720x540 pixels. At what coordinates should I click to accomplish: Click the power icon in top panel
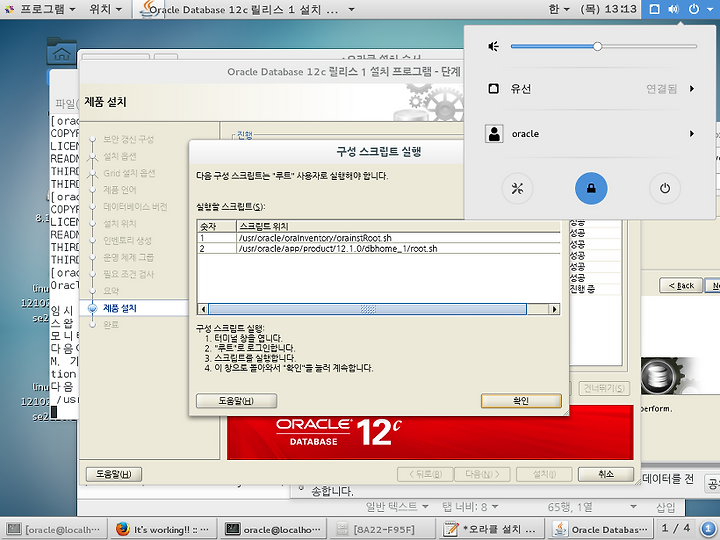pos(694,9)
